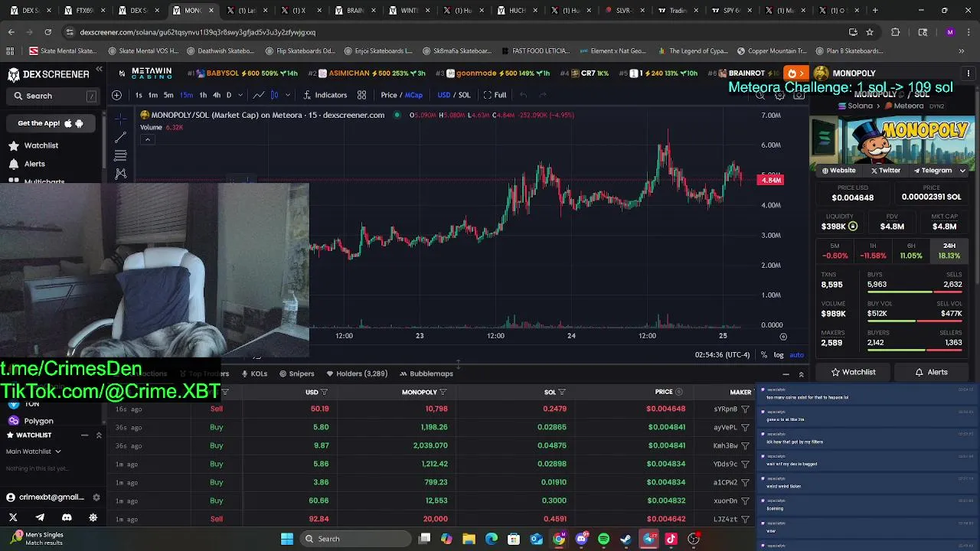This screenshot has width=980, height=551.
Task: Add MONOPOLY to Watchlist in token panel
Action: point(853,372)
